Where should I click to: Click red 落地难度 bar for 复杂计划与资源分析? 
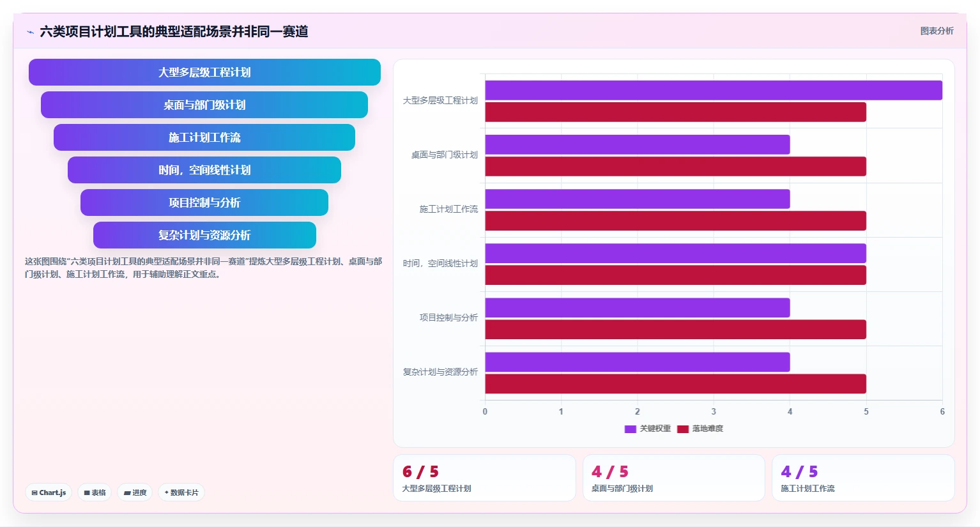pos(676,383)
